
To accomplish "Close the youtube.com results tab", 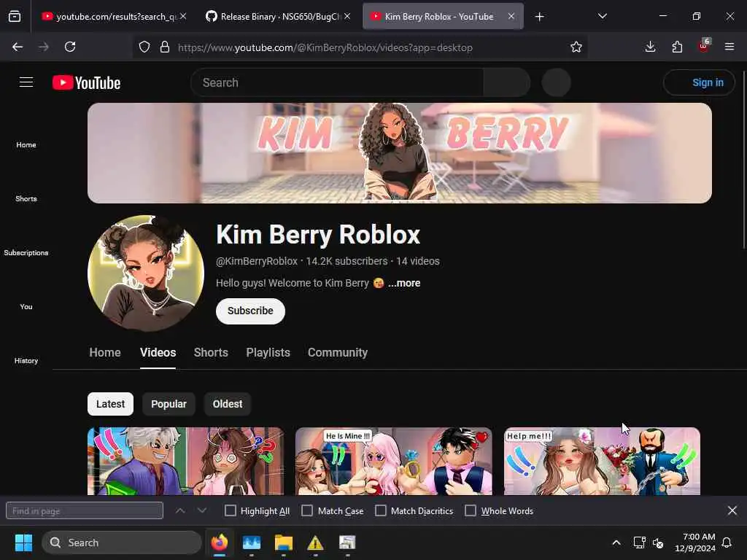I will pos(183,16).
